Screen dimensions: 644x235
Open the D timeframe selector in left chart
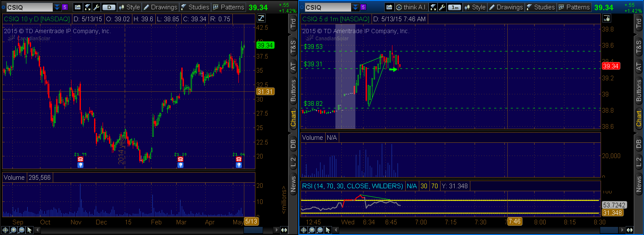pos(109,7)
